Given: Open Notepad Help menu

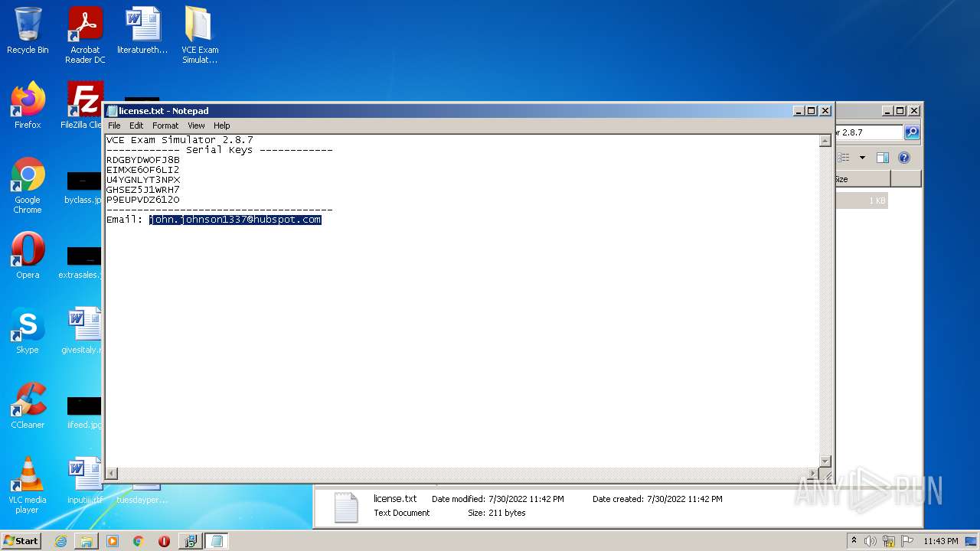Looking at the screenshot, I should click(x=221, y=126).
